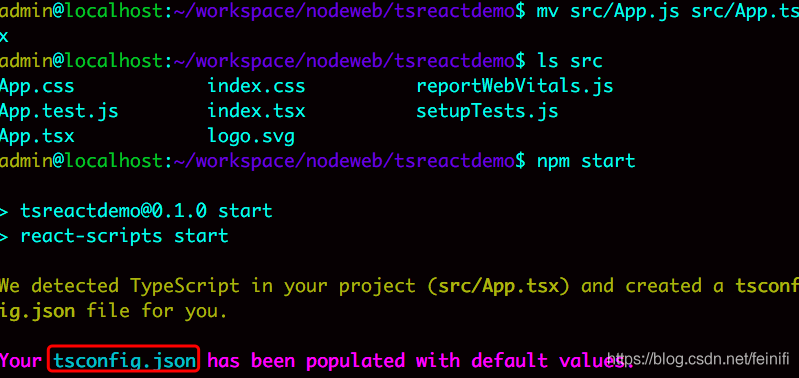
Task: Click the 'ls src' command text
Action: tap(570, 61)
